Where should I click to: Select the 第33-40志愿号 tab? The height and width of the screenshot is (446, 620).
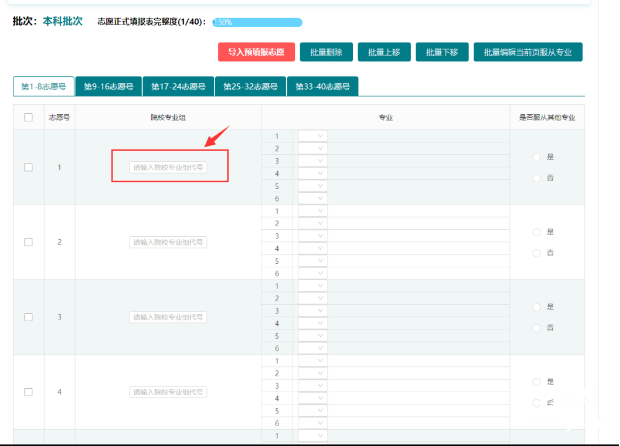(323, 86)
